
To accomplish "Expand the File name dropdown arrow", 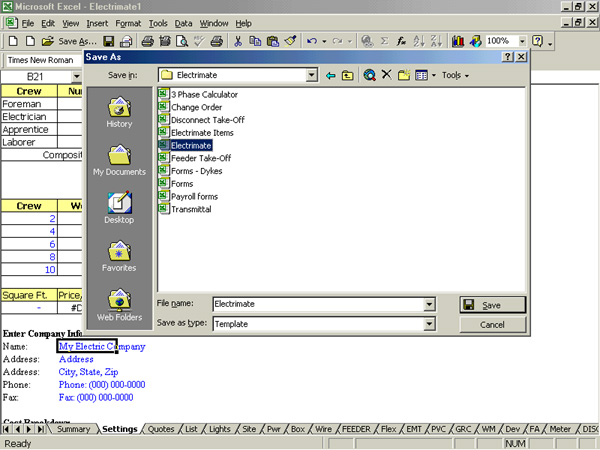I will (429, 304).
